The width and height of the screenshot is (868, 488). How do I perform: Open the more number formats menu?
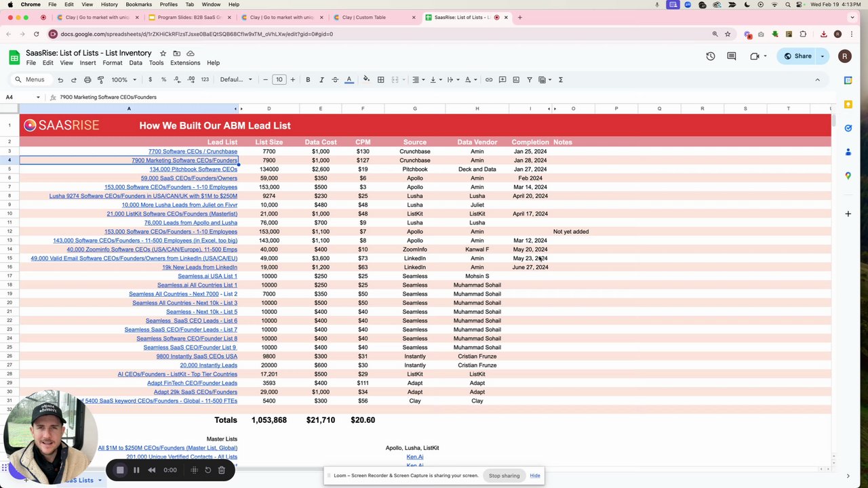[205, 80]
